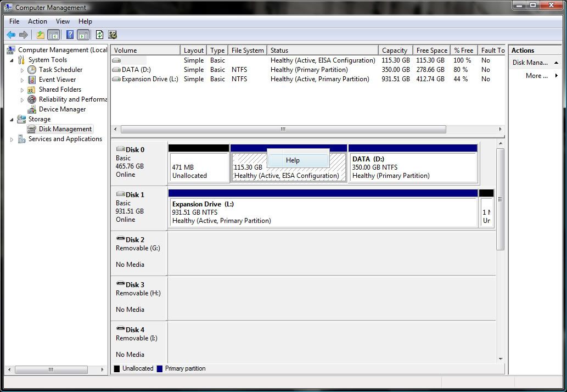Expand Reliability and Performance node arrow
Viewport: 567px width, 392px height.
coord(22,100)
